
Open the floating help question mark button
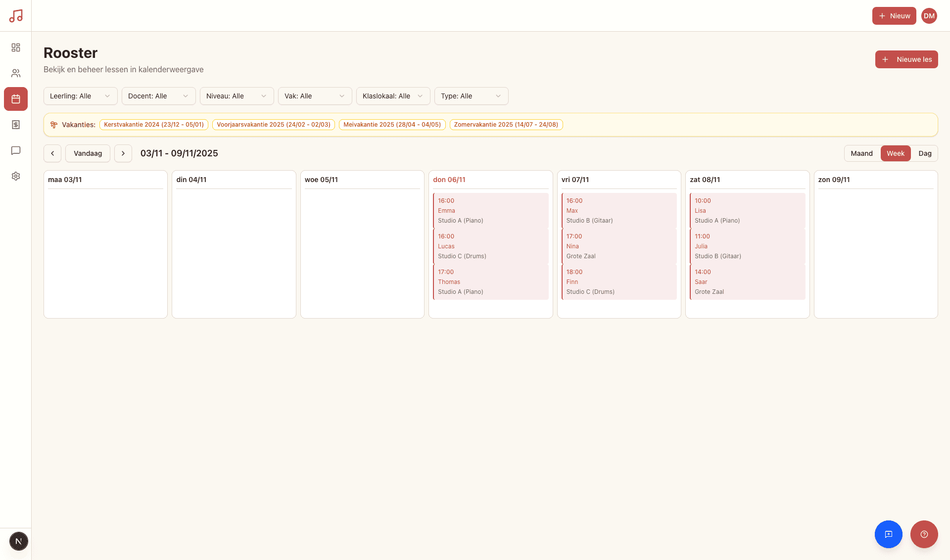pyautogui.click(x=924, y=534)
